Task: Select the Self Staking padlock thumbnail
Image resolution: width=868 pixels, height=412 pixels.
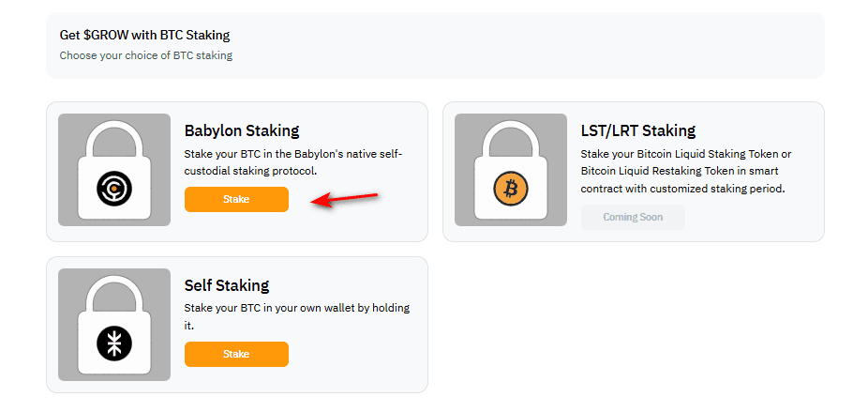Action: [x=114, y=325]
